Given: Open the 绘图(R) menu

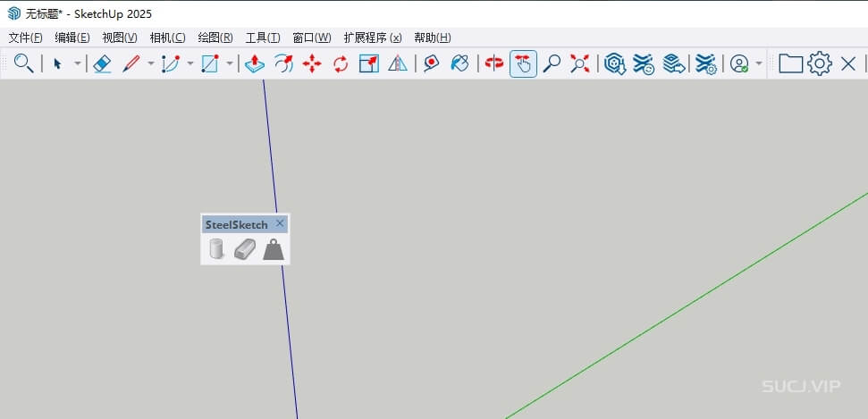Looking at the screenshot, I should (x=215, y=38).
